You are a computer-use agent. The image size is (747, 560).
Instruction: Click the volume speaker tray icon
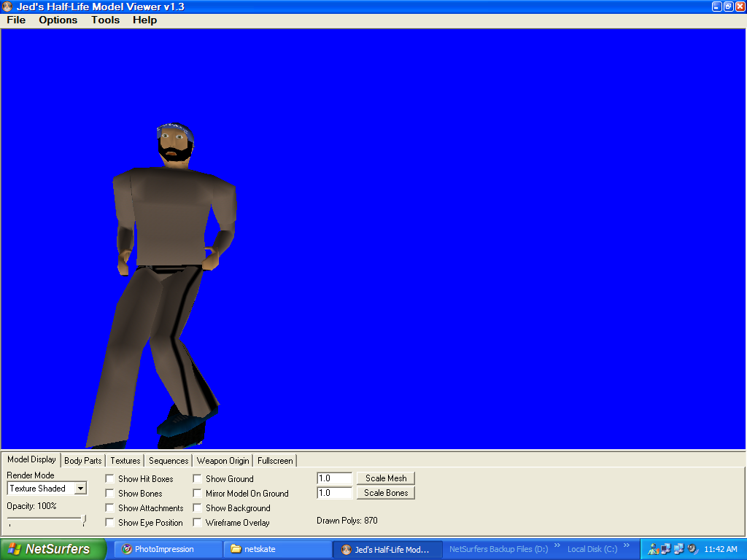click(x=692, y=548)
